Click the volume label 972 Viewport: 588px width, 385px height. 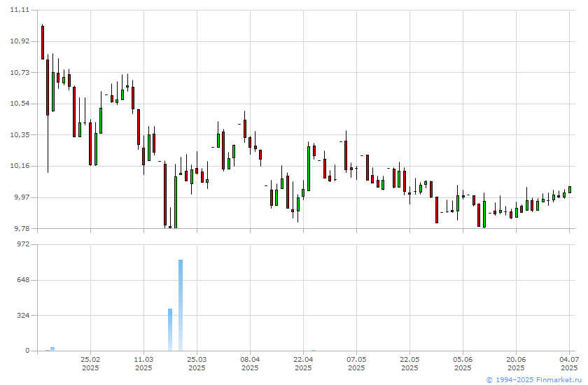[23, 244]
